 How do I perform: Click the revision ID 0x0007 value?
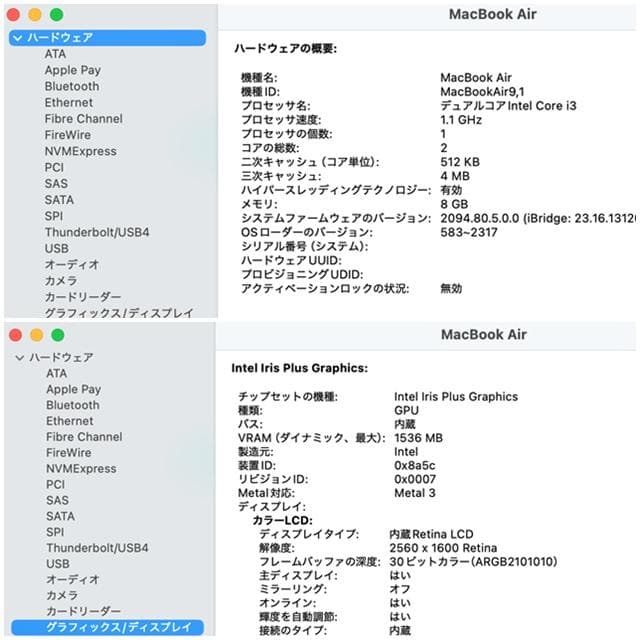[415, 480]
